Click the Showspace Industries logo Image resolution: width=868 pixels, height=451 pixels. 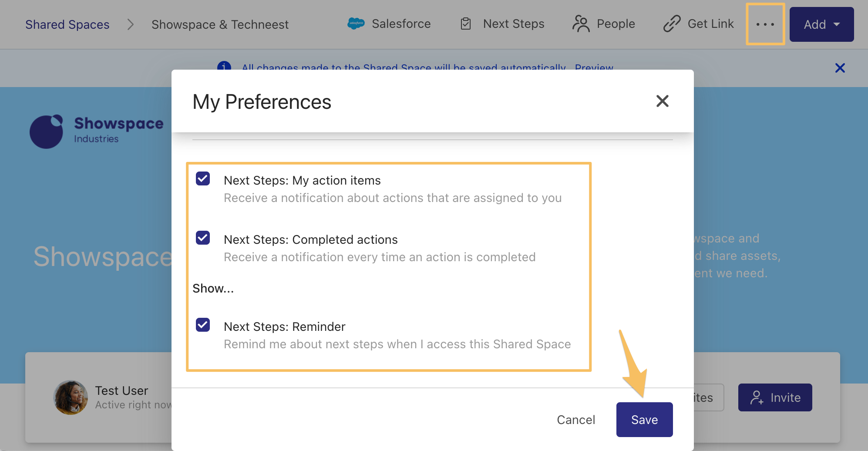coord(97,131)
